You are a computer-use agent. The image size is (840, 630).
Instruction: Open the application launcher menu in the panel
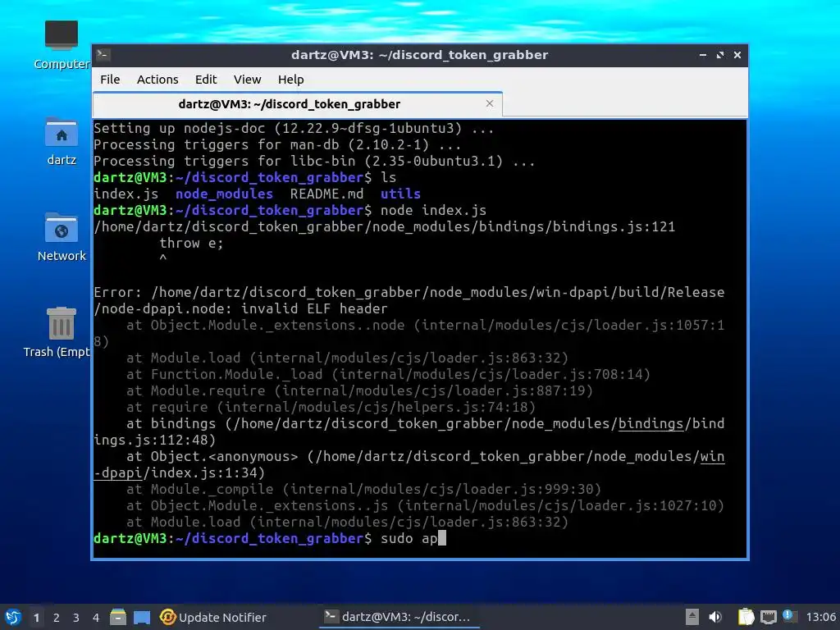click(13, 617)
